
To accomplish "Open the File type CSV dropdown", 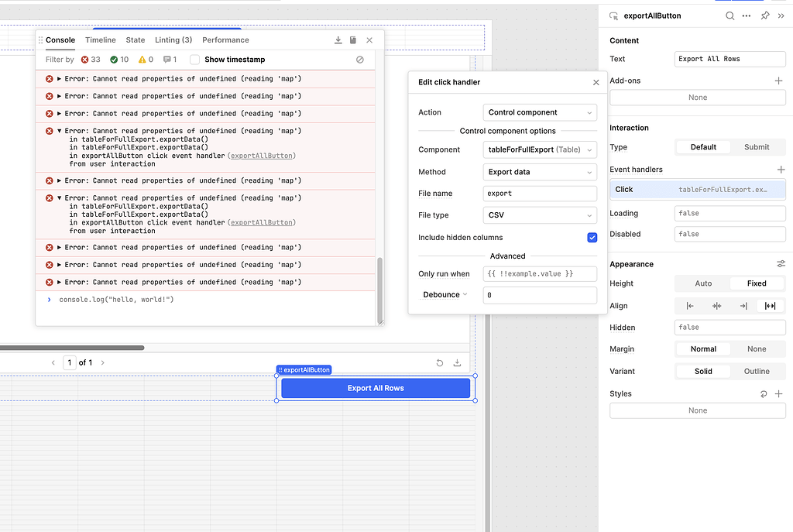I will [540, 215].
